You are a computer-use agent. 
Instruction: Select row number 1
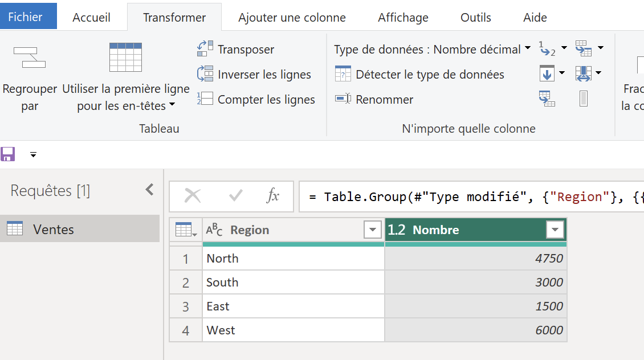pos(186,259)
